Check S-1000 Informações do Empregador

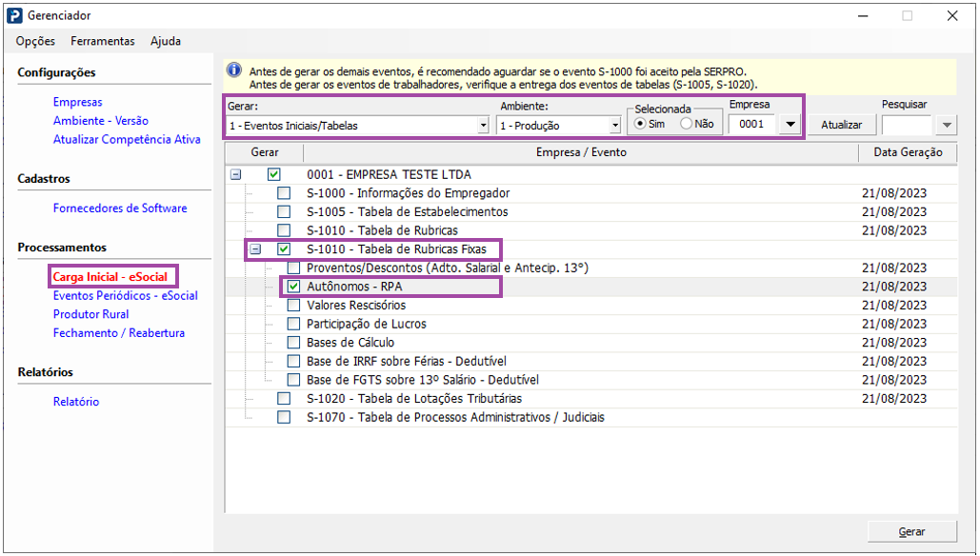(284, 193)
